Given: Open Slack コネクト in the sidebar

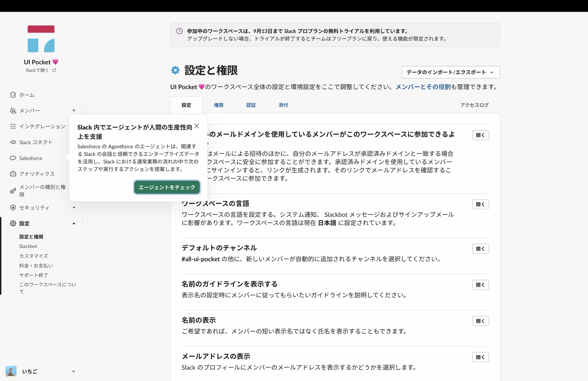Looking at the screenshot, I should click(x=36, y=142).
